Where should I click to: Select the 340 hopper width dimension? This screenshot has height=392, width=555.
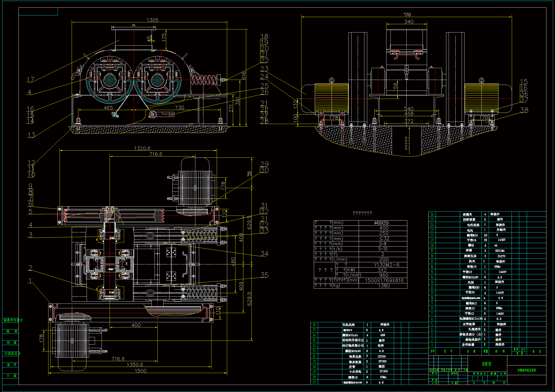409,22
